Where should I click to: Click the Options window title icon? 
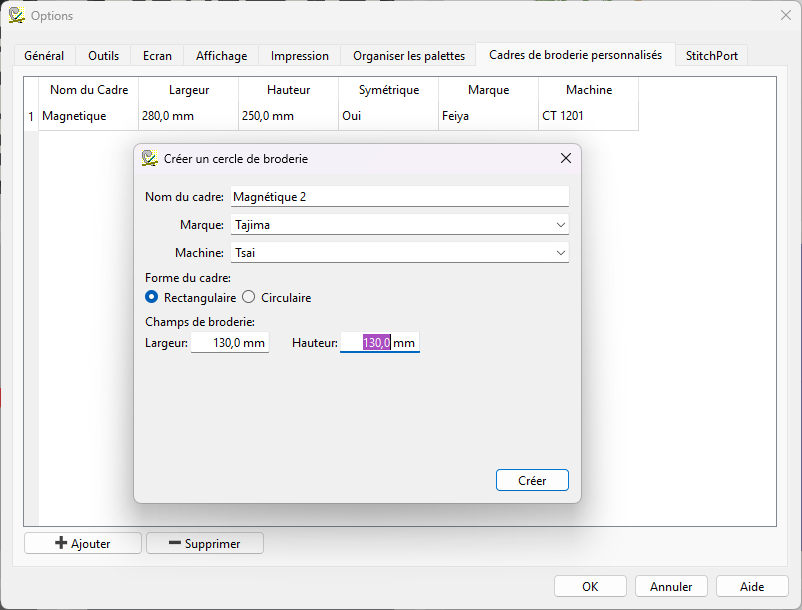point(16,15)
